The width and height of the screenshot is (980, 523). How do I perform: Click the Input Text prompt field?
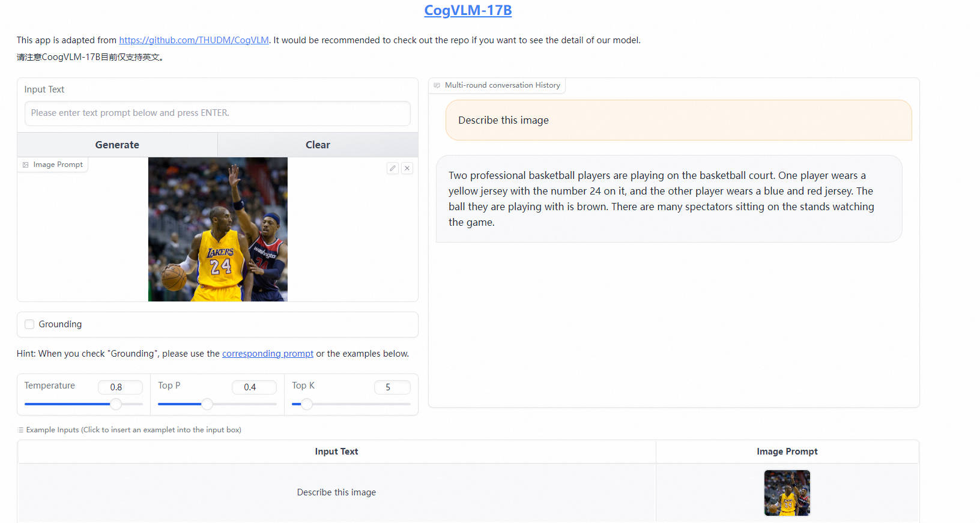pos(217,113)
